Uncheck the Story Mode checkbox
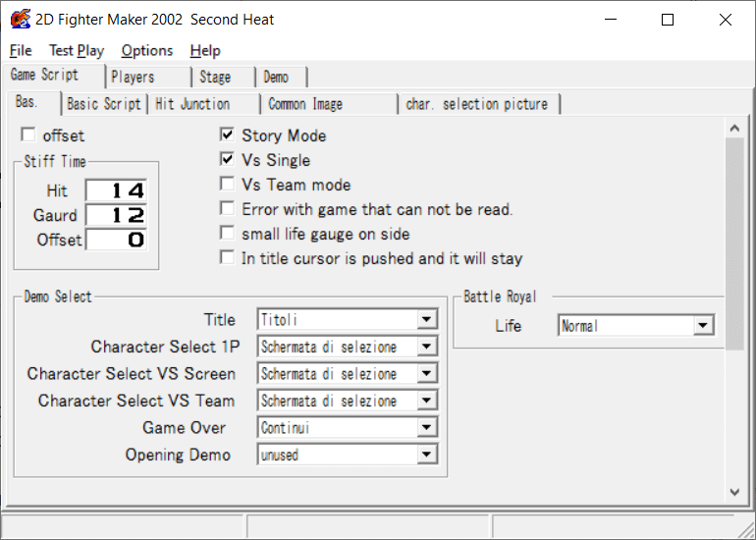 (227, 135)
